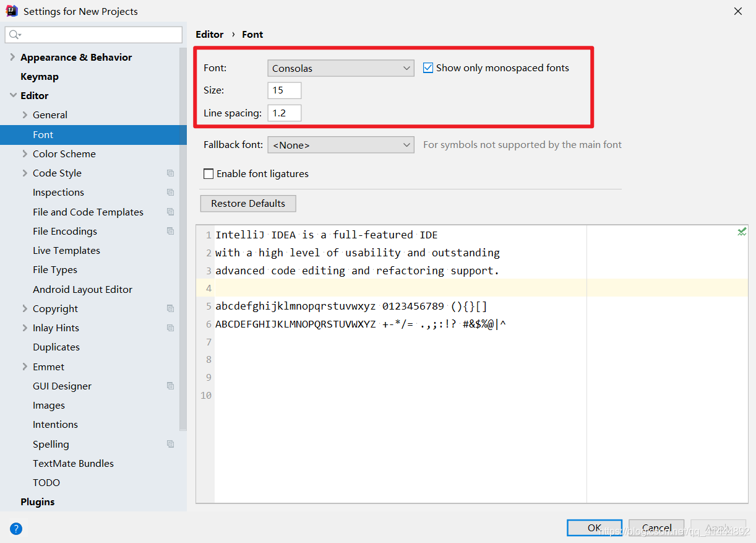
Task: Click the project-level icon beside Spelling
Action: point(171,445)
